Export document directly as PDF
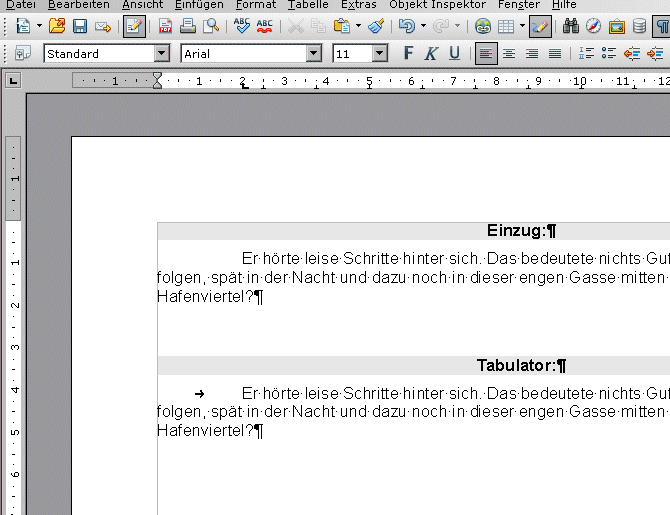This screenshot has width=670, height=515. coord(165,26)
